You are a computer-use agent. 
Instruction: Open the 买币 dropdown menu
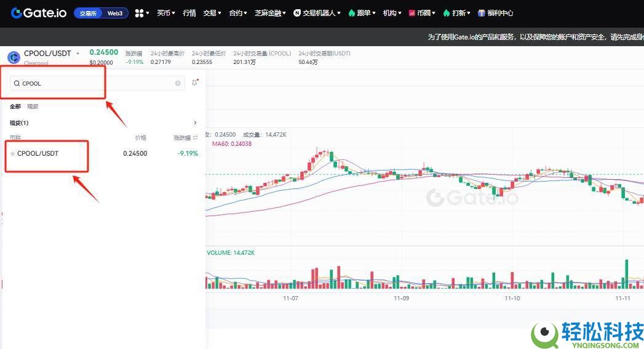coord(166,13)
